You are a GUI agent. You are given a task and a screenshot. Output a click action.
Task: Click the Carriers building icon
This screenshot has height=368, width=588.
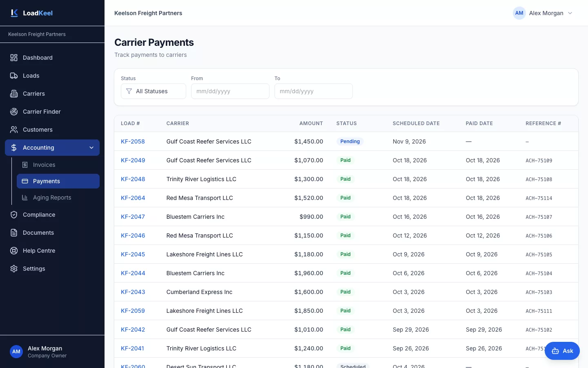click(14, 94)
